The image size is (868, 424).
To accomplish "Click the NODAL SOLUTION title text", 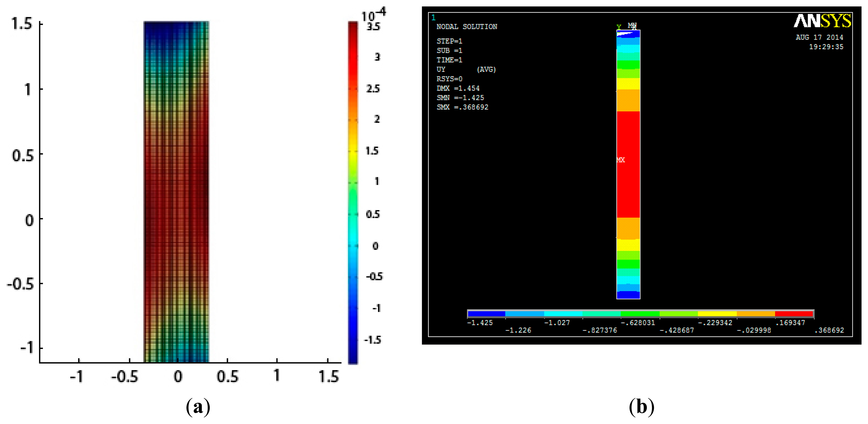I will click(467, 26).
